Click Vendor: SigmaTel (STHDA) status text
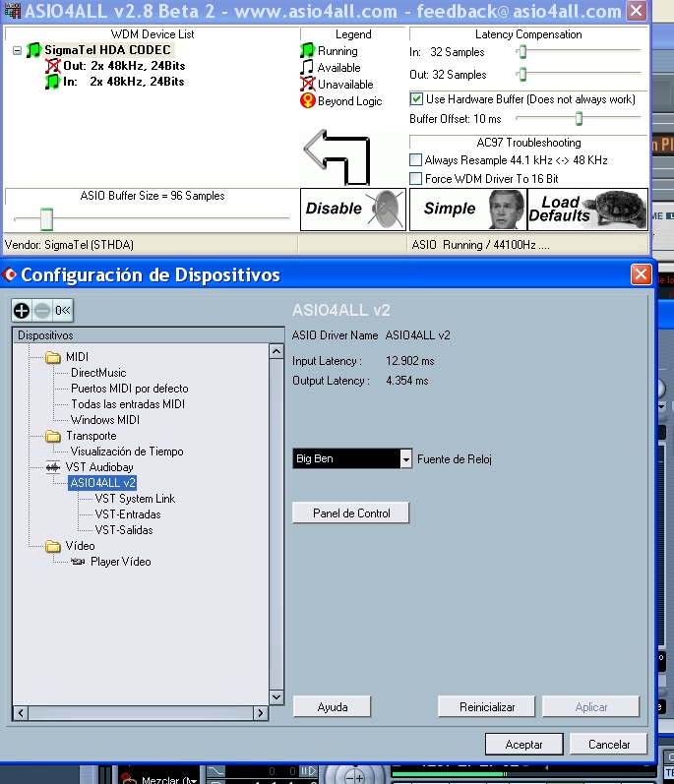Image resolution: width=674 pixels, height=784 pixels. click(x=69, y=245)
